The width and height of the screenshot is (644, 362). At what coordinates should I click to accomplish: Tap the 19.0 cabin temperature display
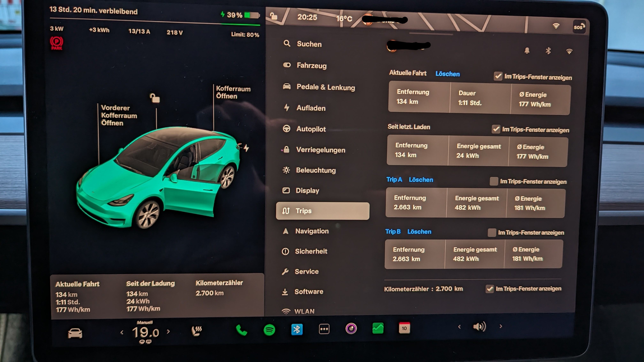point(145,332)
